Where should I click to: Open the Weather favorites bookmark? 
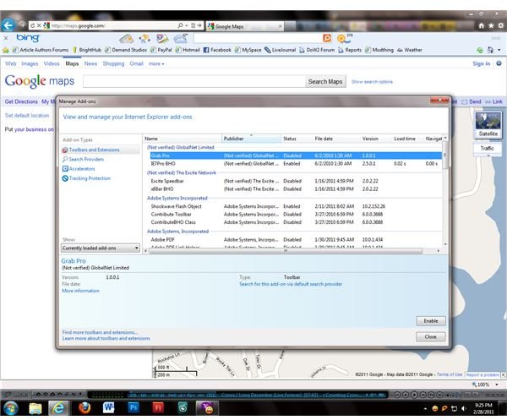pyautogui.click(x=409, y=50)
